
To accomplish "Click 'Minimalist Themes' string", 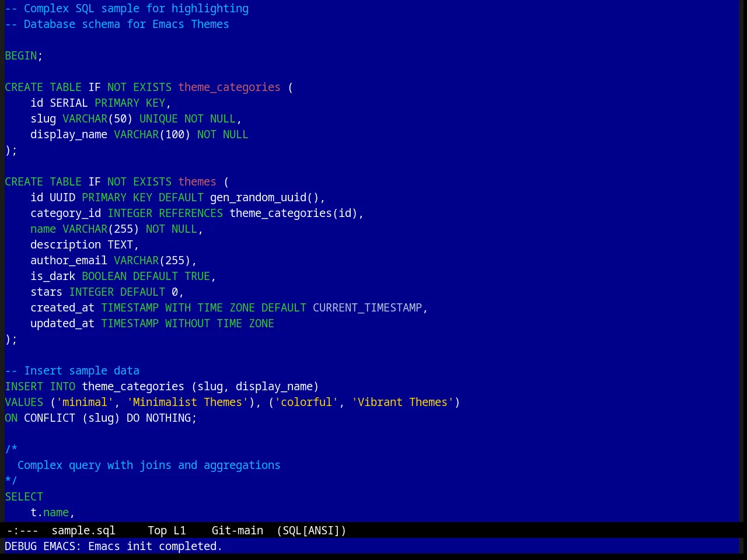I will [x=187, y=402].
